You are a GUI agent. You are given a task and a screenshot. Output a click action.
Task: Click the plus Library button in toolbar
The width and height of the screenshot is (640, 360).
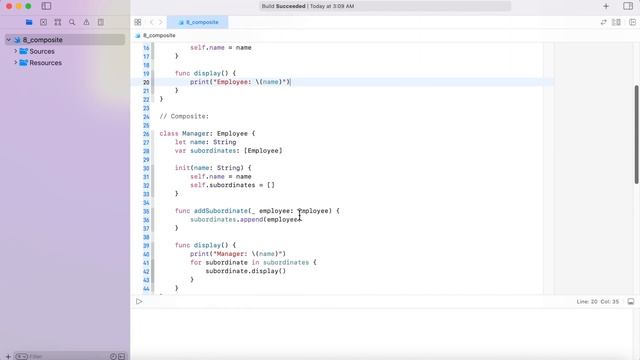coord(606,6)
